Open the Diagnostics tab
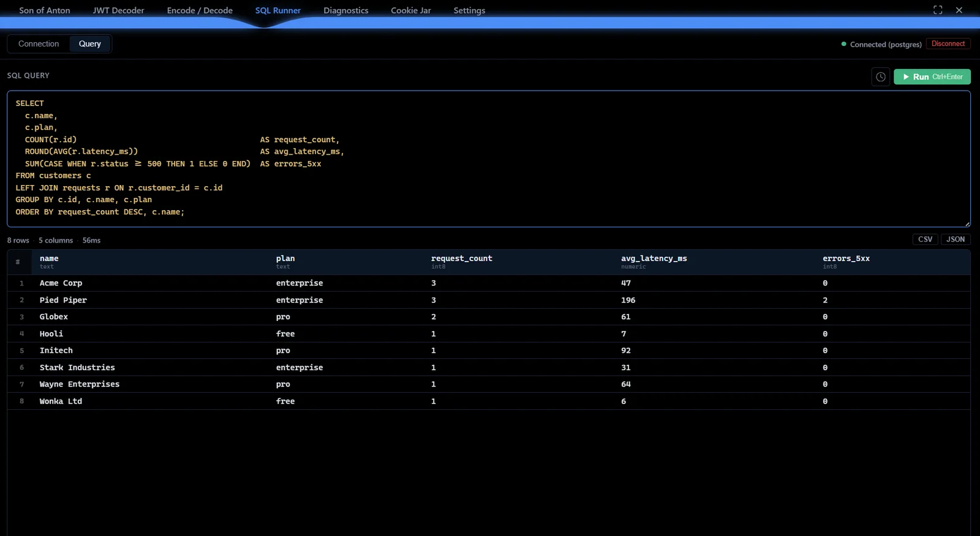Screen dimensions: 980x536 [x=346, y=10]
